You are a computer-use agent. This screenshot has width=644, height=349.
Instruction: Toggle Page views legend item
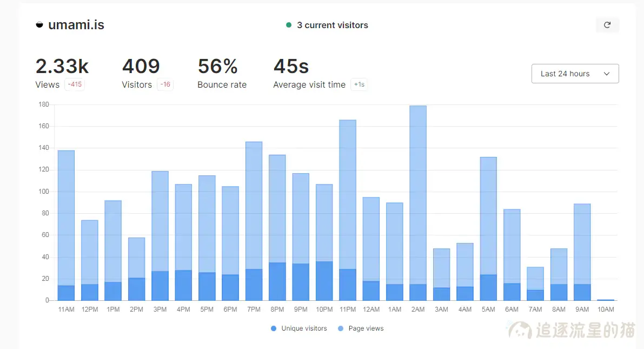pyautogui.click(x=361, y=328)
